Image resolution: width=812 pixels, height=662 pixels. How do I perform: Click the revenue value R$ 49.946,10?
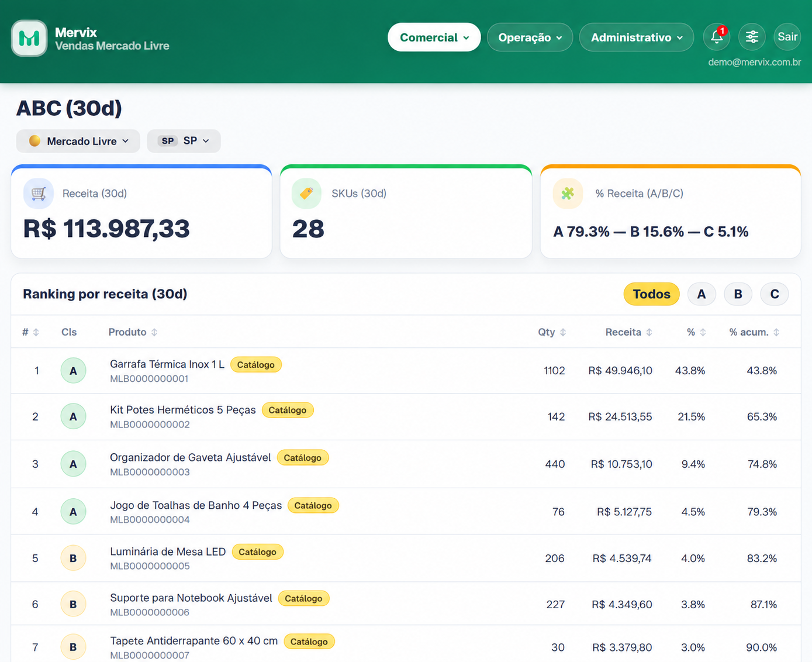point(620,371)
